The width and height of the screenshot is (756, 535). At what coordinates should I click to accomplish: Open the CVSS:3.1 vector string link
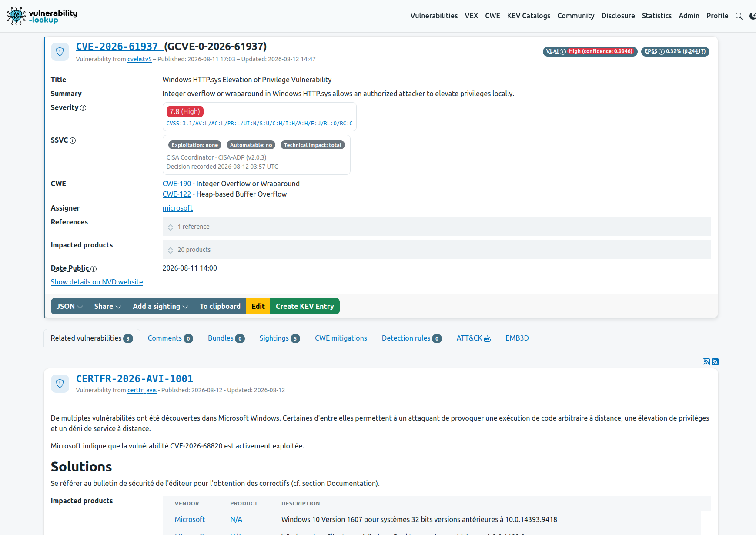260,124
